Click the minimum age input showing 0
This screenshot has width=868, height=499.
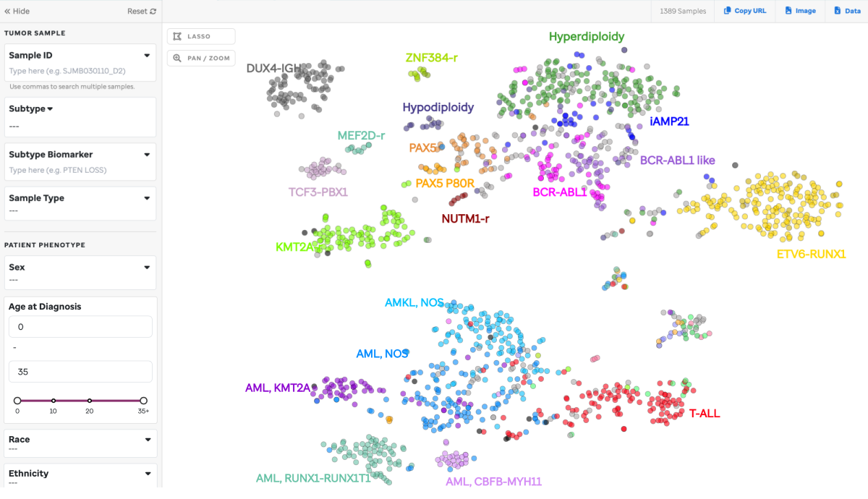point(80,327)
